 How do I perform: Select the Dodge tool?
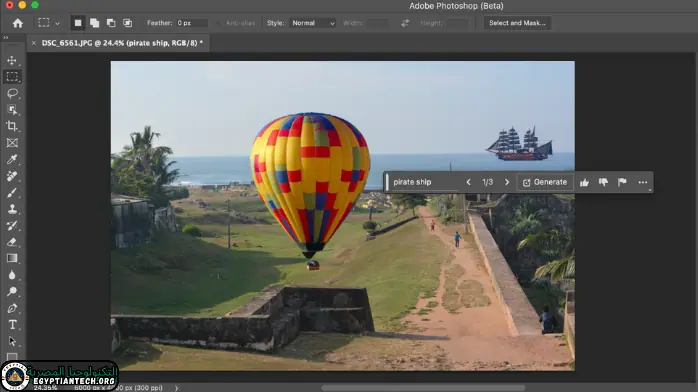[12, 291]
